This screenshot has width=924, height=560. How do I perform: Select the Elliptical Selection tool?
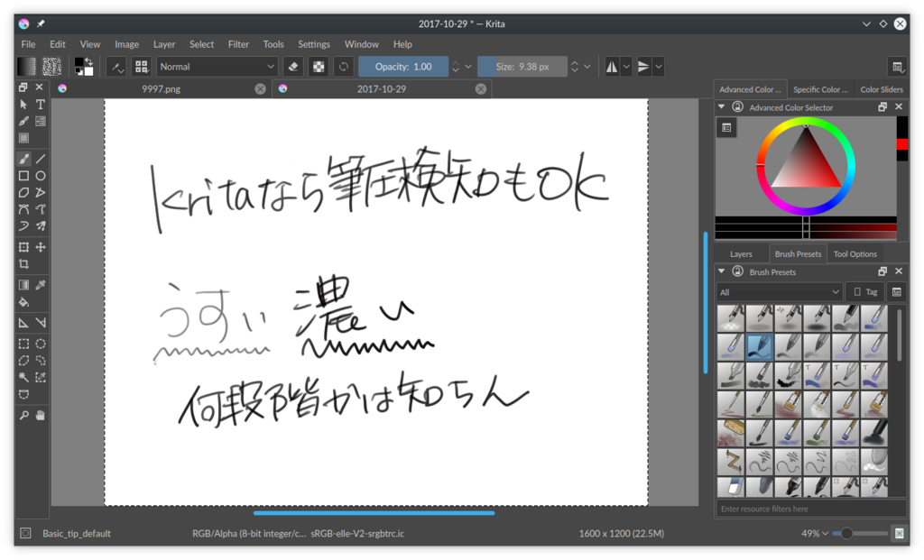pos(40,344)
